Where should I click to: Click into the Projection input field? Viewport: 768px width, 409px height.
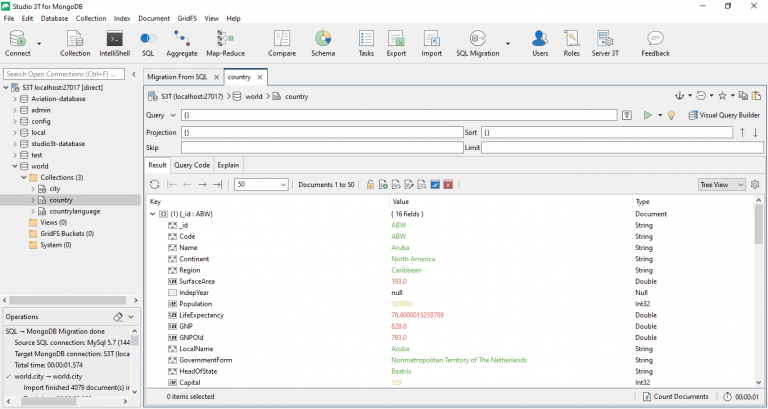click(x=320, y=132)
